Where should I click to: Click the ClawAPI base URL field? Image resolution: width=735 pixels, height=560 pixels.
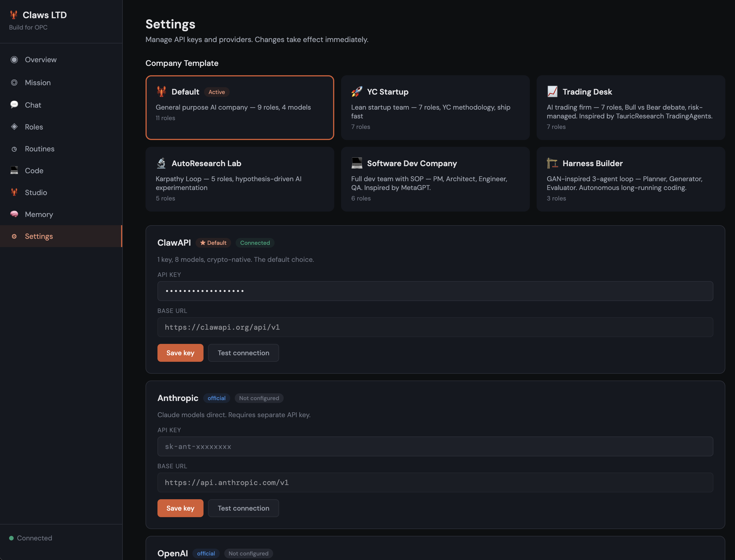point(435,327)
